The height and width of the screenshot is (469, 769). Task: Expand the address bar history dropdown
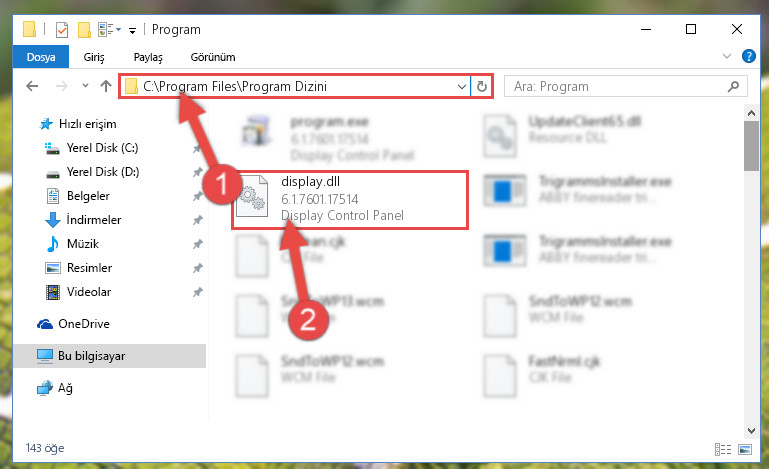coord(461,87)
